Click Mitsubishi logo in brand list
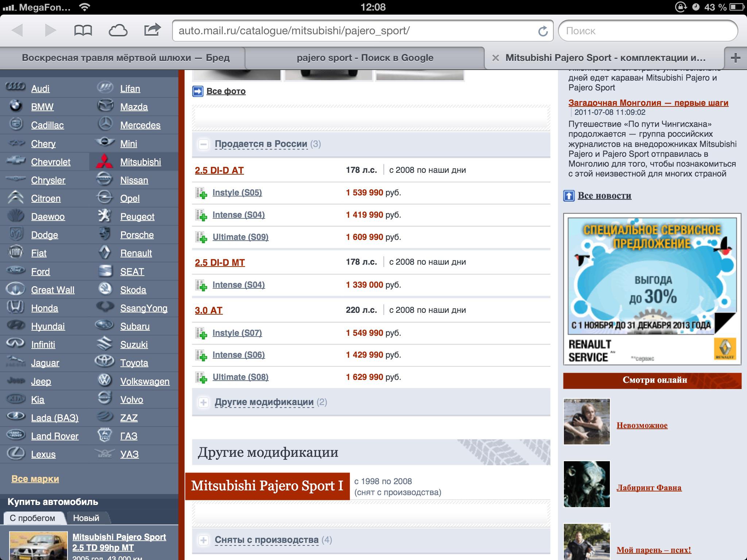 pos(104,162)
